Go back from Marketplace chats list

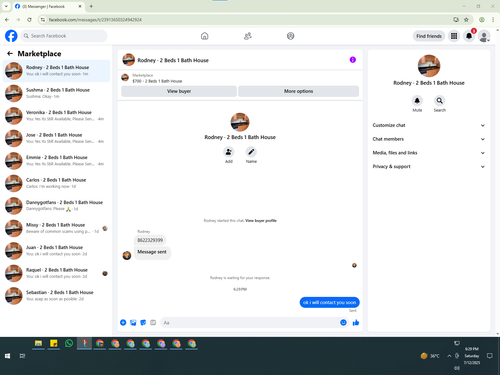point(10,53)
